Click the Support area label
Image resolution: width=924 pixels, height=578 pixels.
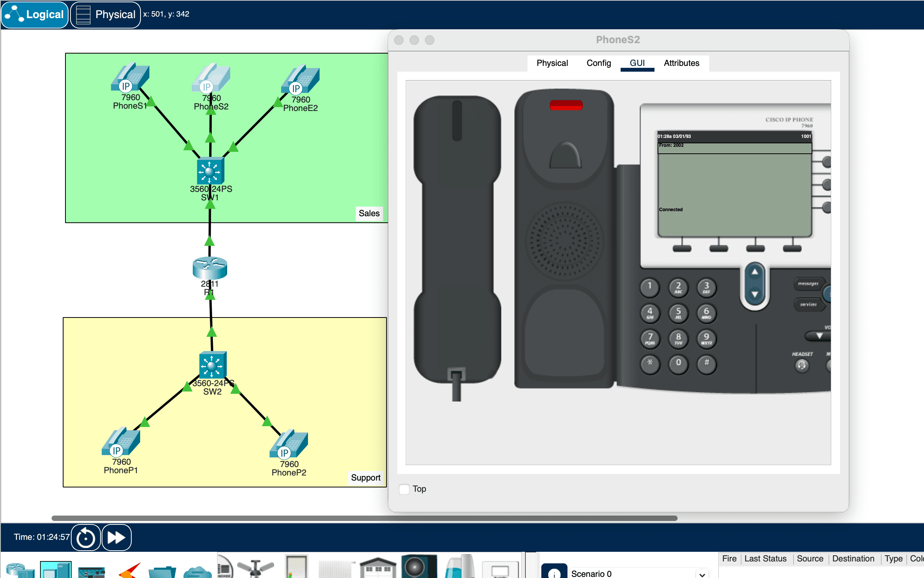point(365,478)
